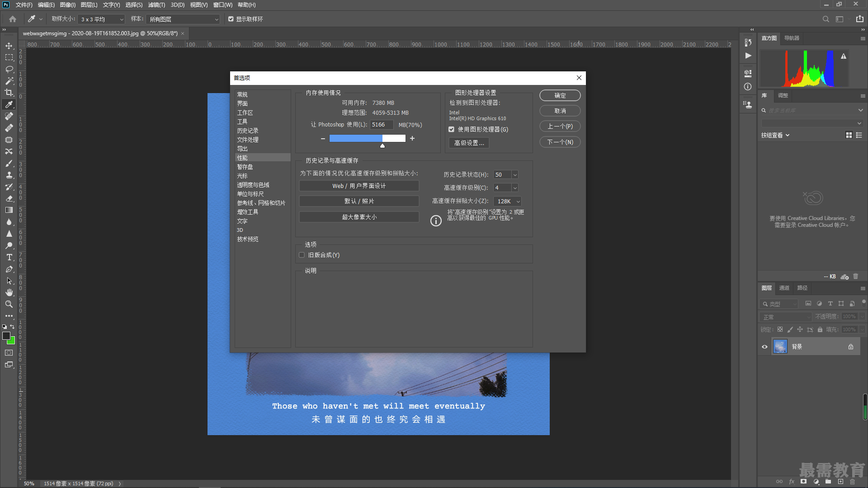The image size is (868, 488).
Task: Click the foreground color swatch
Action: (x=6, y=336)
